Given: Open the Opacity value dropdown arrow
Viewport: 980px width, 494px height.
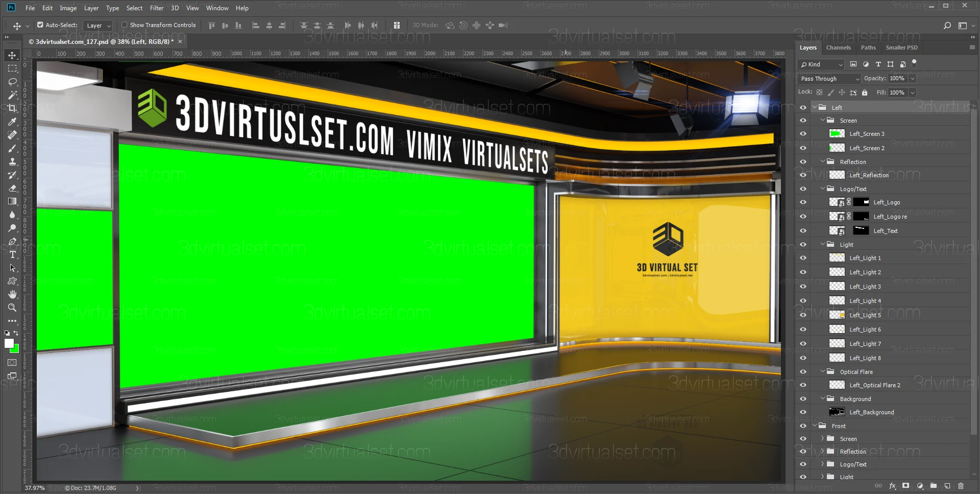Looking at the screenshot, I should coord(912,79).
